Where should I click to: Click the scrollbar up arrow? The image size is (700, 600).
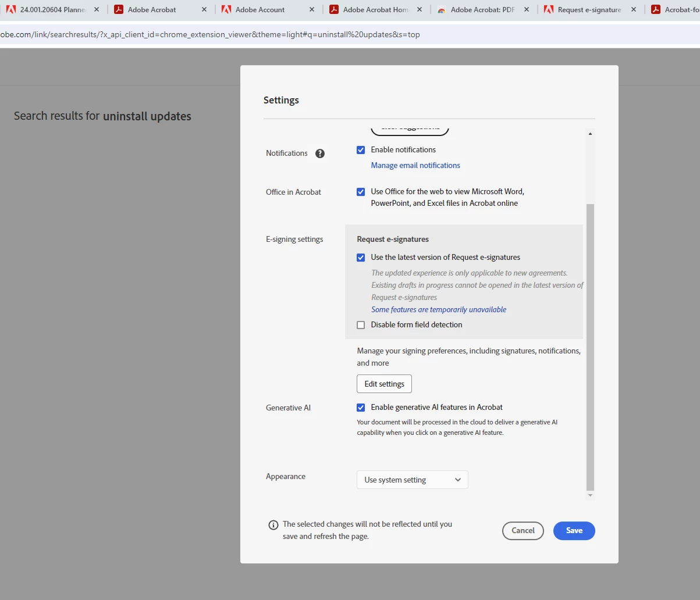coord(590,134)
